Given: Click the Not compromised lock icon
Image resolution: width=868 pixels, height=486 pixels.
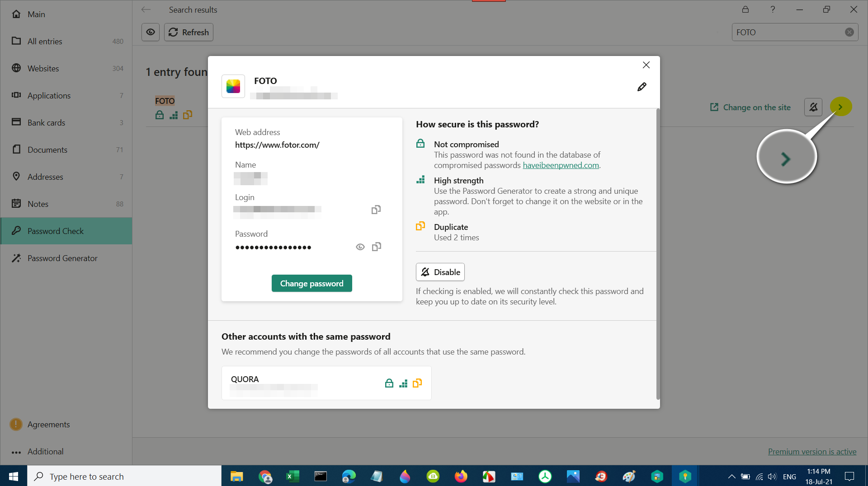Looking at the screenshot, I should point(420,144).
